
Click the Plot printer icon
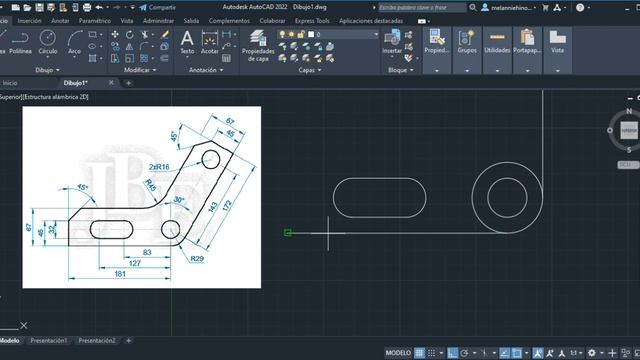pyautogui.click(x=87, y=7)
